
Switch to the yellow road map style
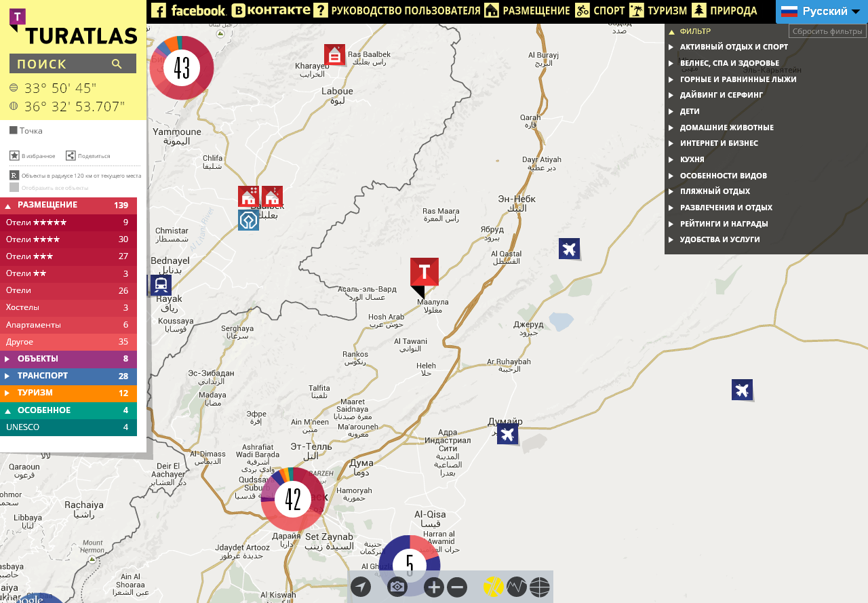click(x=494, y=587)
